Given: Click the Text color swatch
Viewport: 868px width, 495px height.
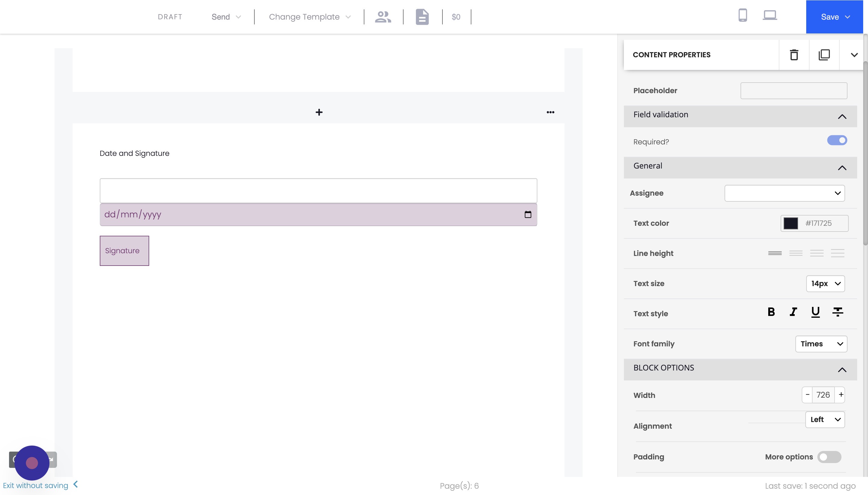Looking at the screenshot, I should (791, 223).
